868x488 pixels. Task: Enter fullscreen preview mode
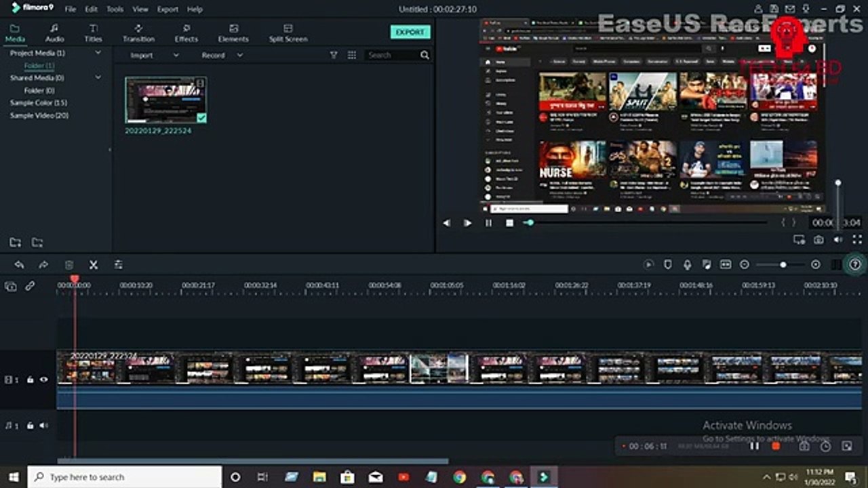point(857,239)
